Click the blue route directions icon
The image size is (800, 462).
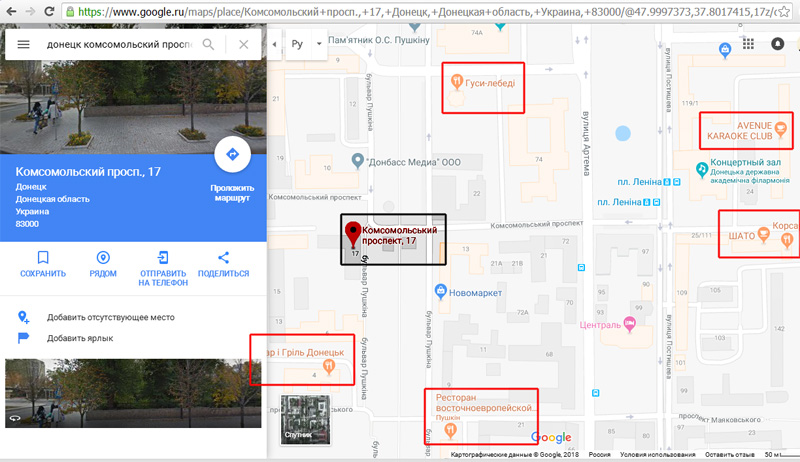click(233, 154)
